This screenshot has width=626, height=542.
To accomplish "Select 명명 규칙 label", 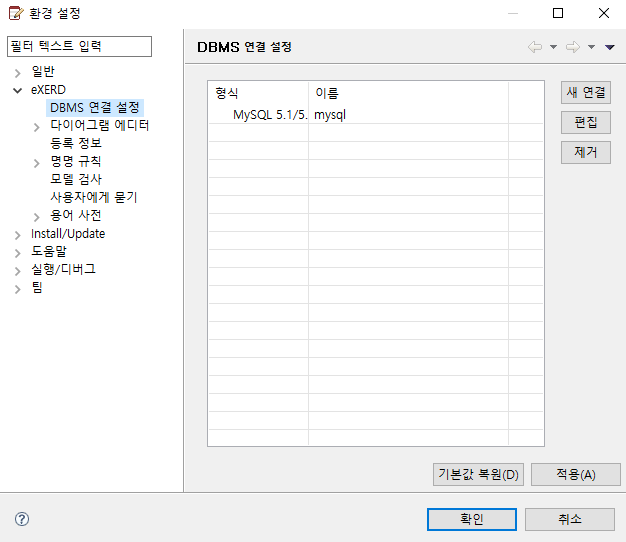I will pyautogui.click(x=75, y=161).
